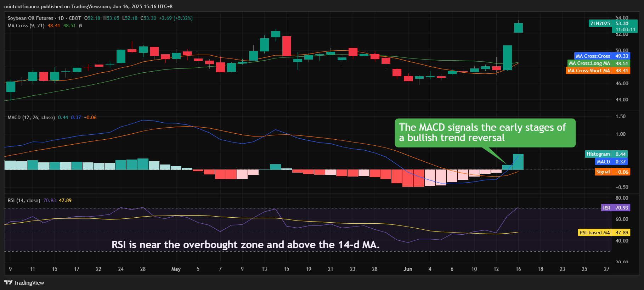644x290 pixels.
Task: Click the MA Cross:Cross axis label
Action: click(593, 56)
